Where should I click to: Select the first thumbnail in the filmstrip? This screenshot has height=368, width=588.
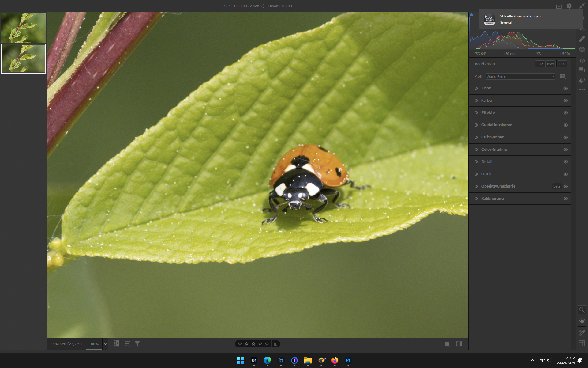23,28
